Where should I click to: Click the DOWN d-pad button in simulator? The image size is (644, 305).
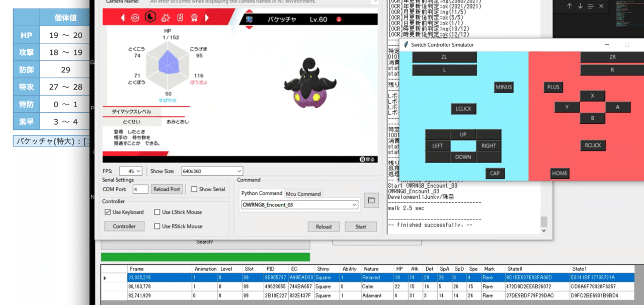tap(463, 157)
